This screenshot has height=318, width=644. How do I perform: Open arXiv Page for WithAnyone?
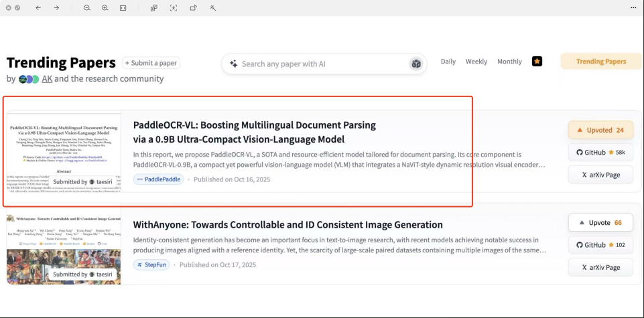pyautogui.click(x=600, y=268)
